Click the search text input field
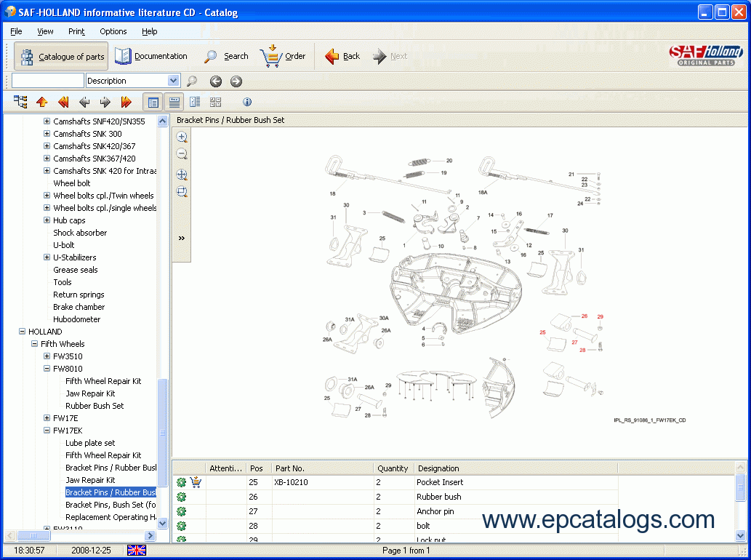This screenshot has width=751, height=560. click(48, 81)
